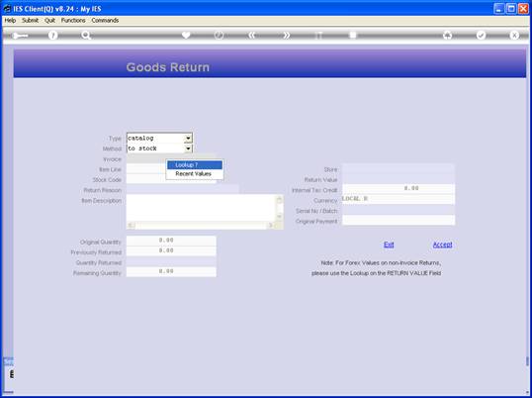Click the checkmark submit icon in toolbar

click(x=482, y=35)
